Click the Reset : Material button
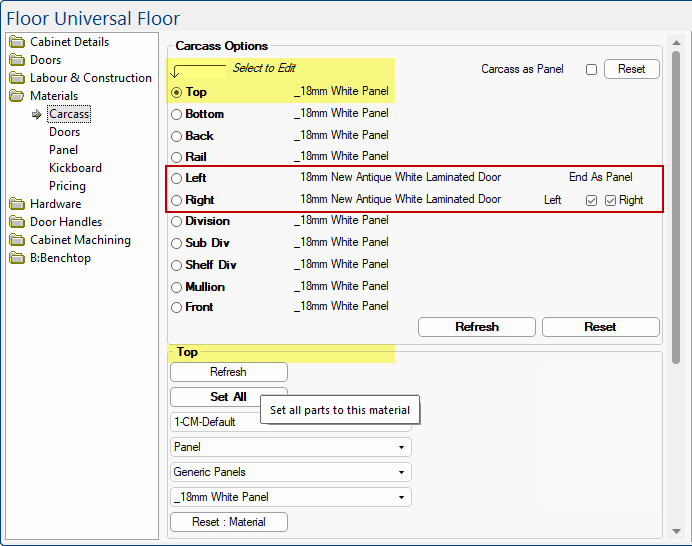Viewport: 692px width, 546px height. (229, 522)
